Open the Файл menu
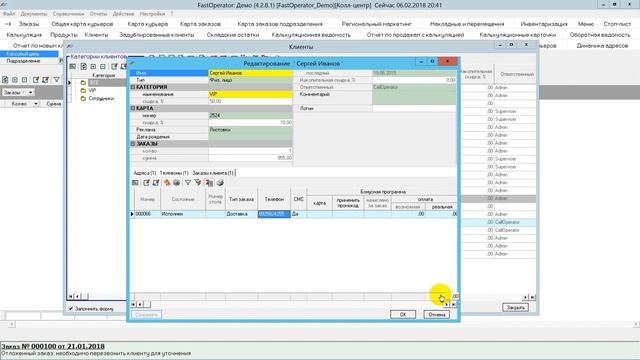The width and height of the screenshot is (640, 360). click(x=9, y=14)
